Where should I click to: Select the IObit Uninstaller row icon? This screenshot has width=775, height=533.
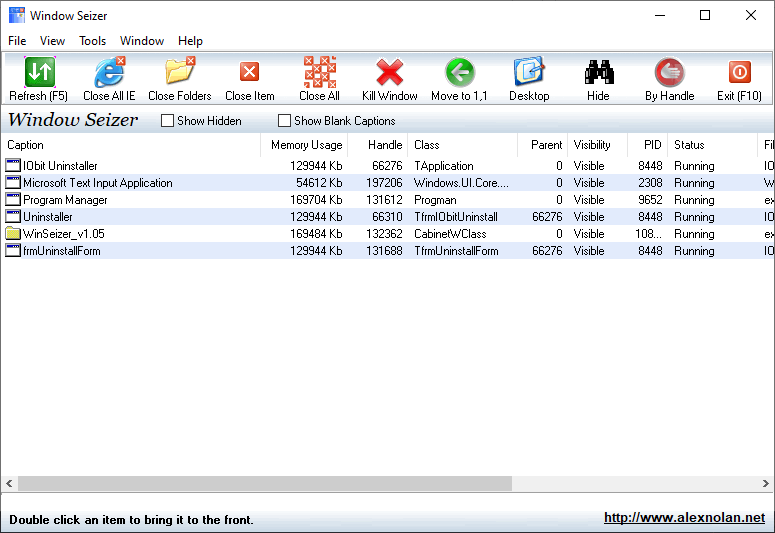13,165
